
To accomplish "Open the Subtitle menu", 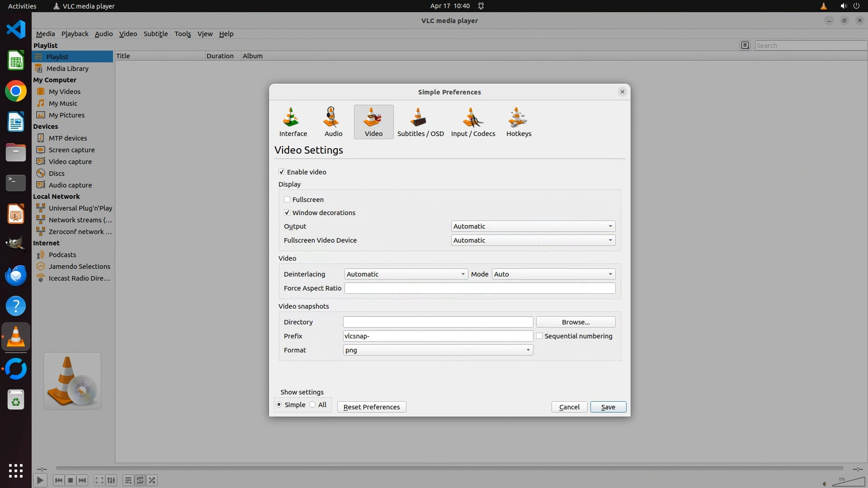I will coord(156,34).
